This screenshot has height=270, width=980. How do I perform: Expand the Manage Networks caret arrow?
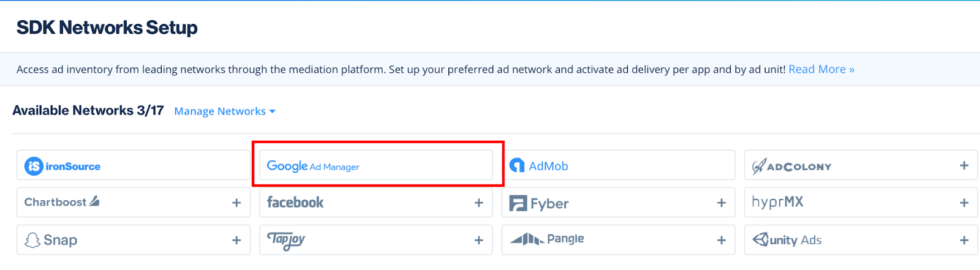coord(273,111)
